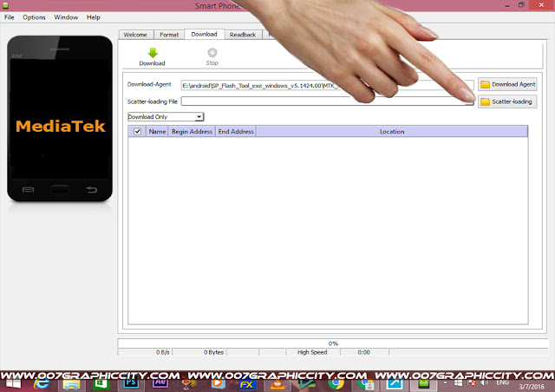Click the phone's back key icon
Image resolution: width=555 pixels, height=392 pixels.
coord(91,190)
